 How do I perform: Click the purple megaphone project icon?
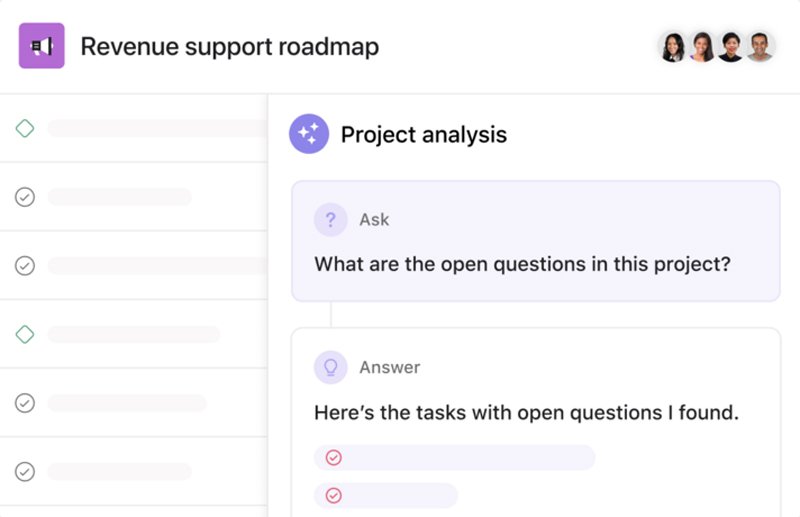pos(42,46)
